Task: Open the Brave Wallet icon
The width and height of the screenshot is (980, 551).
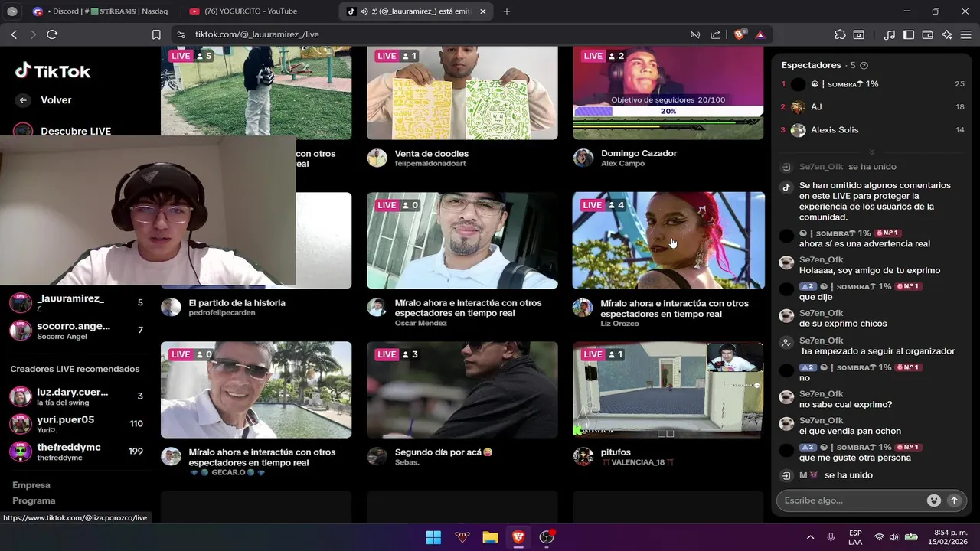Action: coord(927,34)
